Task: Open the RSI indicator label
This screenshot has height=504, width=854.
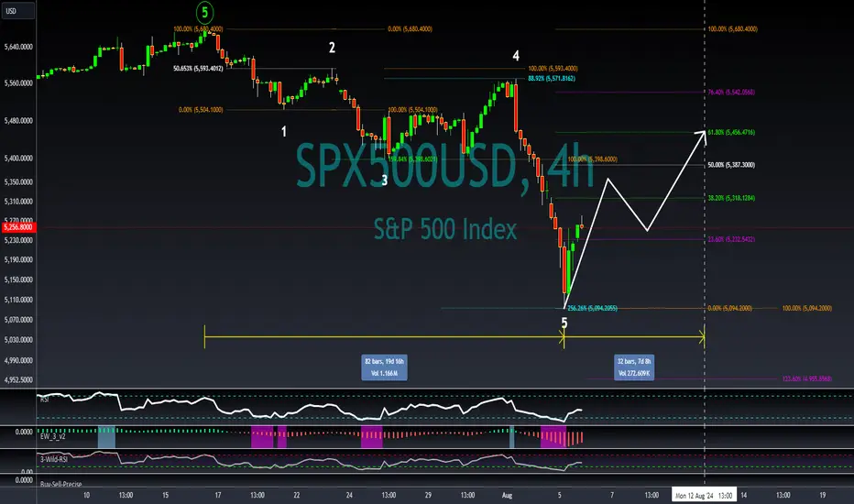Action: coord(45,400)
